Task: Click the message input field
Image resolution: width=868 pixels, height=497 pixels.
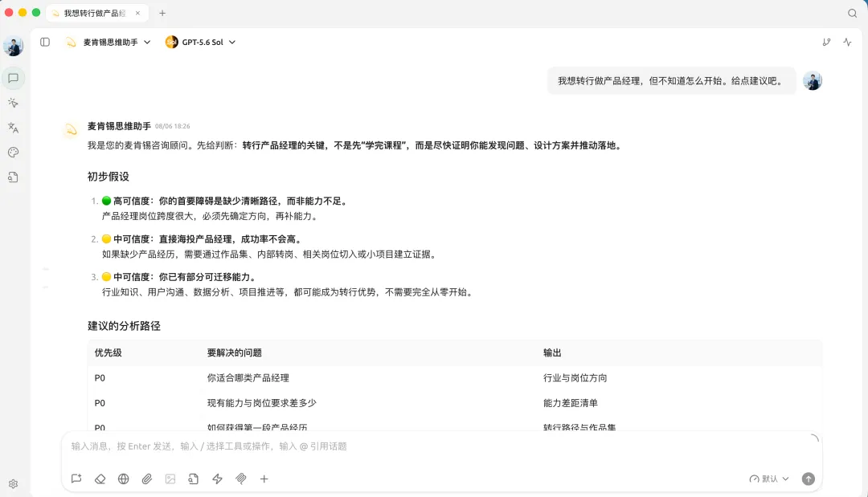Action: coord(437,446)
